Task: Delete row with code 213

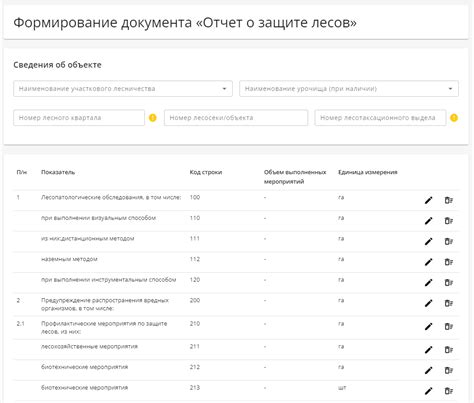Action: click(449, 391)
